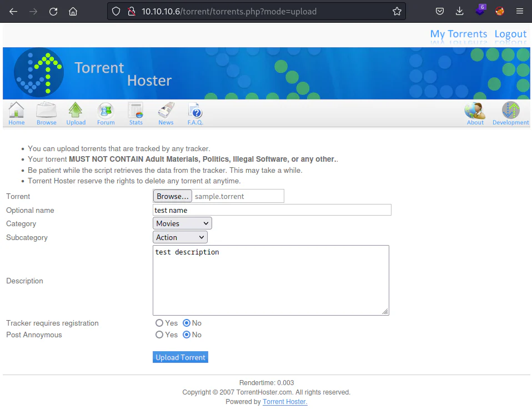
Task: Open the purple extension icon with badge 6
Action: pyautogui.click(x=480, y=11)
